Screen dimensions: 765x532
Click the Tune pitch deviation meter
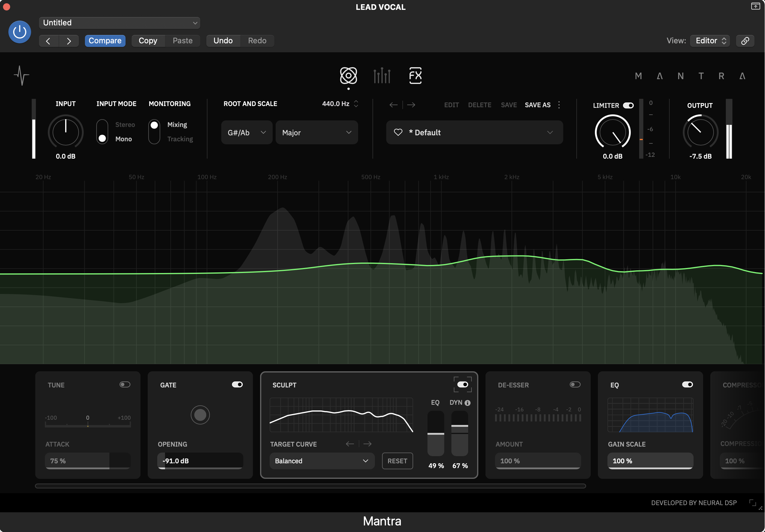(88, 421)
